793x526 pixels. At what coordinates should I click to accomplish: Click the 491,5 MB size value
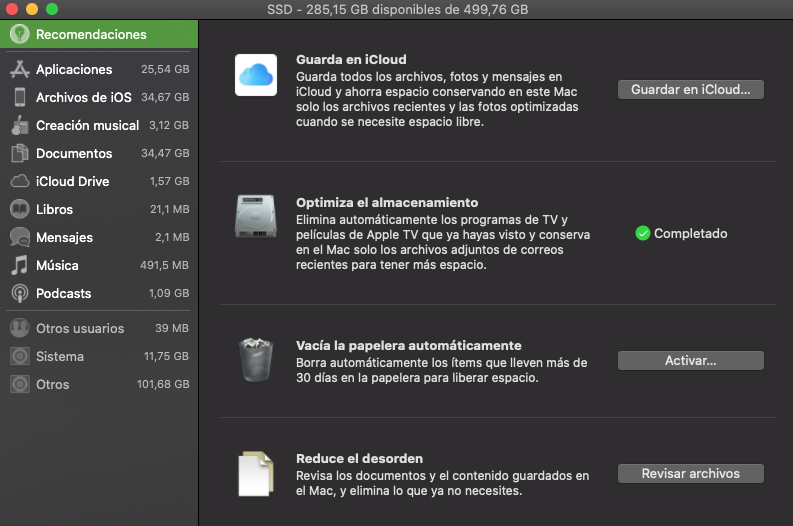pos(164,265)
